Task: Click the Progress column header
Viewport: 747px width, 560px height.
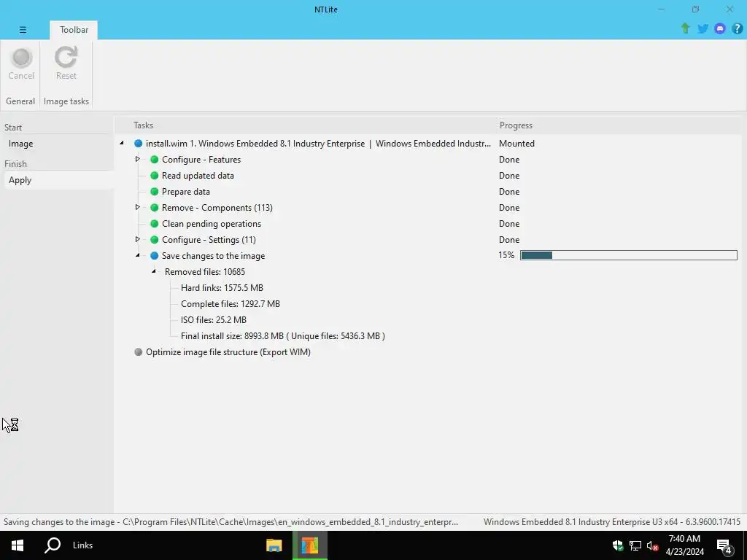Action: (x=516, y=125)
